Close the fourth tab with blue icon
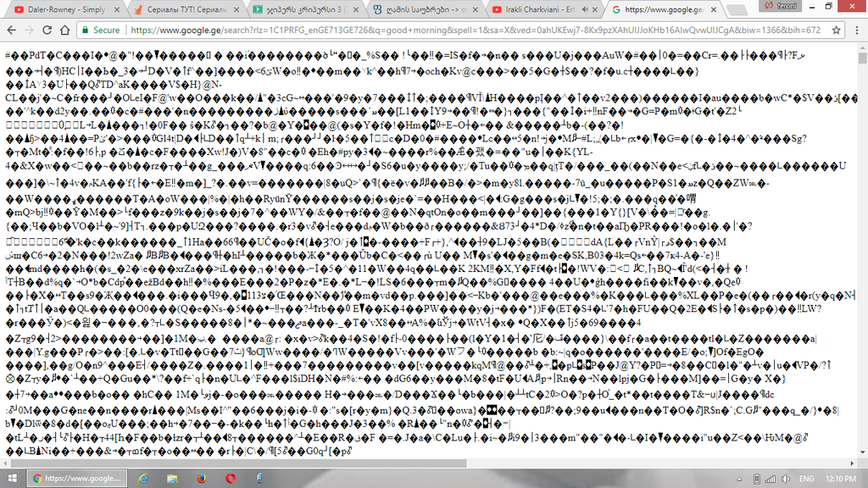Screen dimensions: 868x488 pyautogui.click(x=475, y=9)
